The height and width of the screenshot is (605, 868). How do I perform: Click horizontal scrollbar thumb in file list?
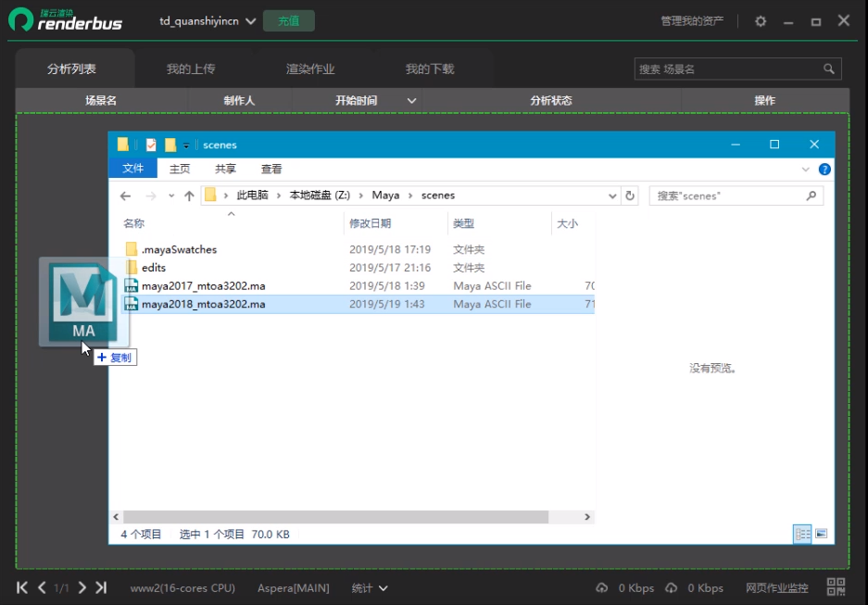coord(335,517)
